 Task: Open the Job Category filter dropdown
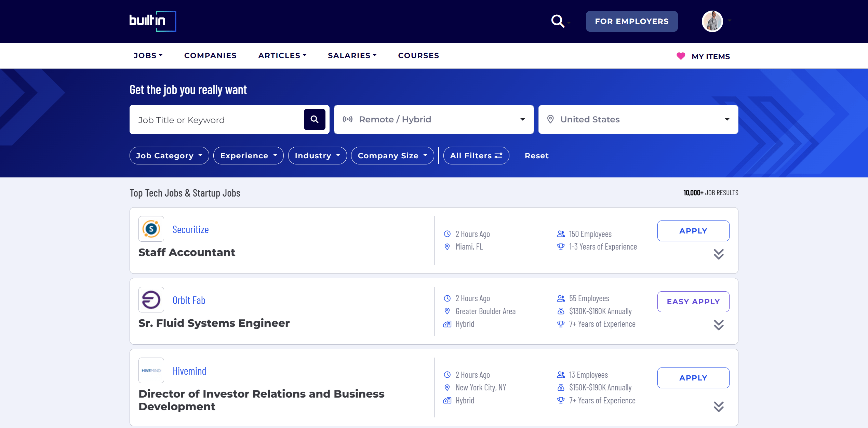coord(169,156)
